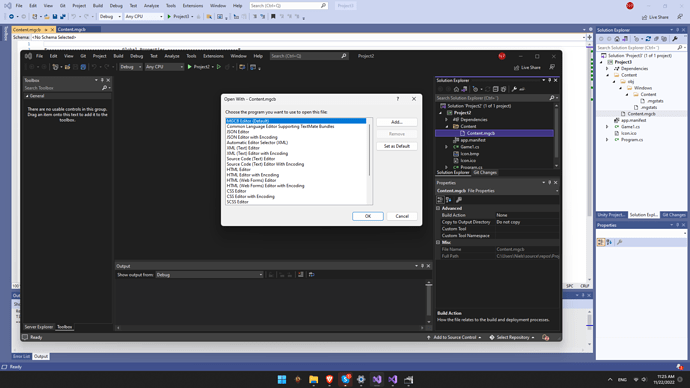Select Source Code (Text) Editor With Encoding

click(x=265, y=164)
